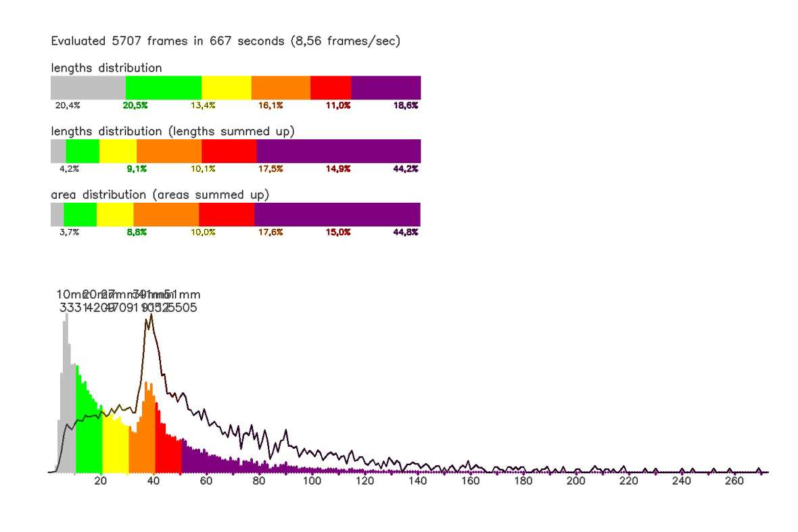798x532 pixels.
Task: Pick yellow segment in lengths summed up bar
Action: tap(118, 151)
